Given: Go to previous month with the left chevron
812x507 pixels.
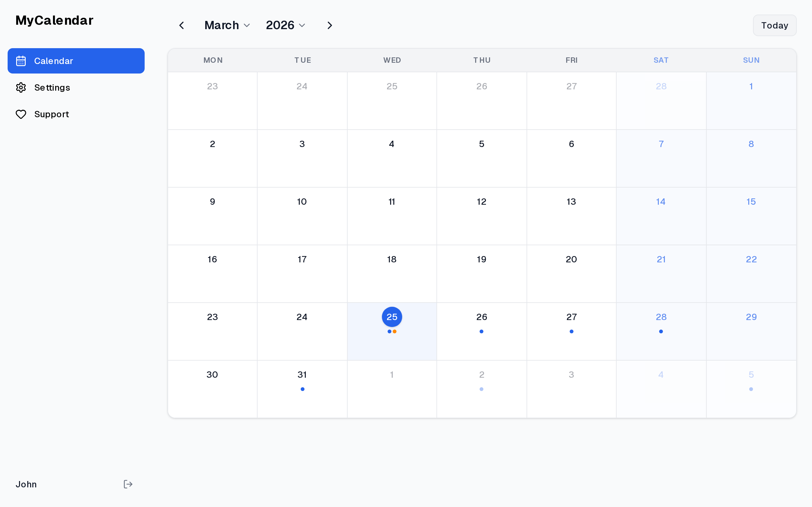Looking at the screenshot, I should pos(181,25).
